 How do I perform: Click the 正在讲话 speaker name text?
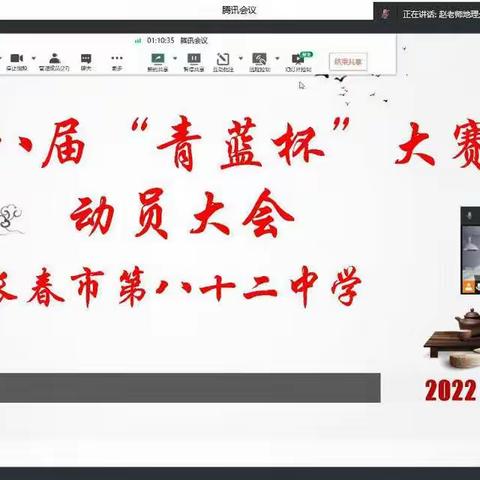(441, 14)
